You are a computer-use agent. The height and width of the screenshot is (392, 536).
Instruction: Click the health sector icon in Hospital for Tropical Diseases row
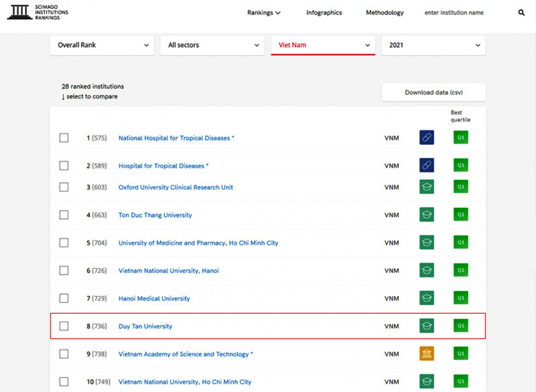427,165
